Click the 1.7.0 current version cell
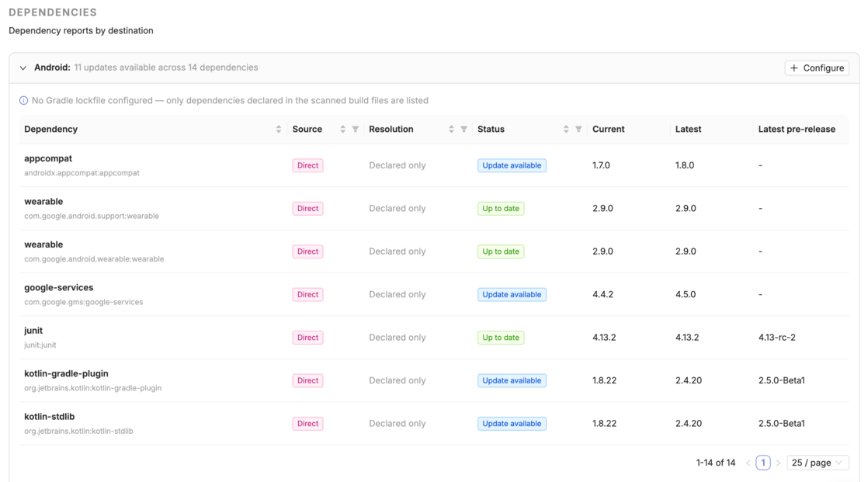 pyautogui.click(x=601, y=165)
